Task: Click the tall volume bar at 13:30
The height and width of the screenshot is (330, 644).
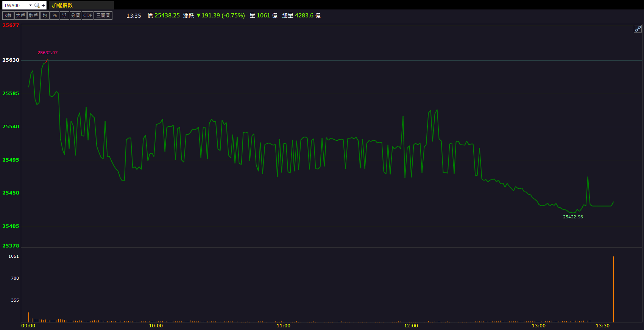Action: [x=613, y=289]
